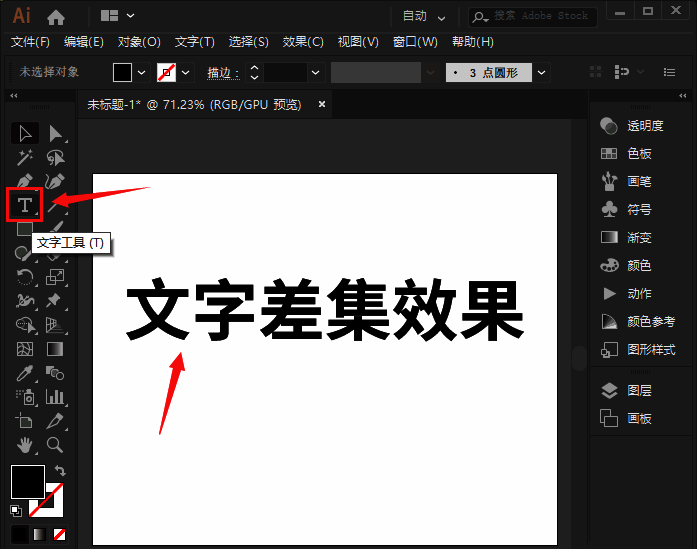This screenshot has height=549, width=697.
Task: Select the Column Graph tool
Action: pyautogui.click(x=55, y=397)
